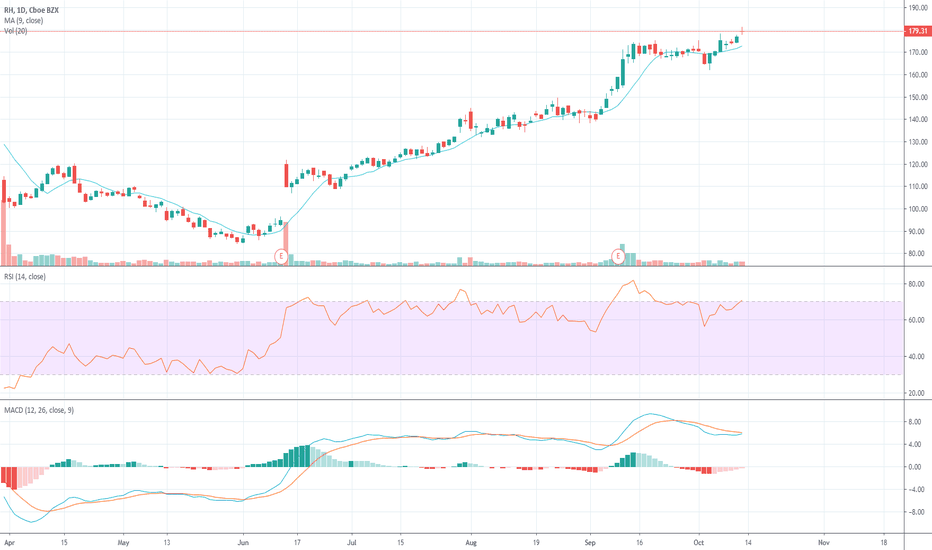The height and width of the screenshot is (550, 932).
Task: Click the 'Aug' date label on the time axis
Action: pyautogui.click(x=471, y=543)
